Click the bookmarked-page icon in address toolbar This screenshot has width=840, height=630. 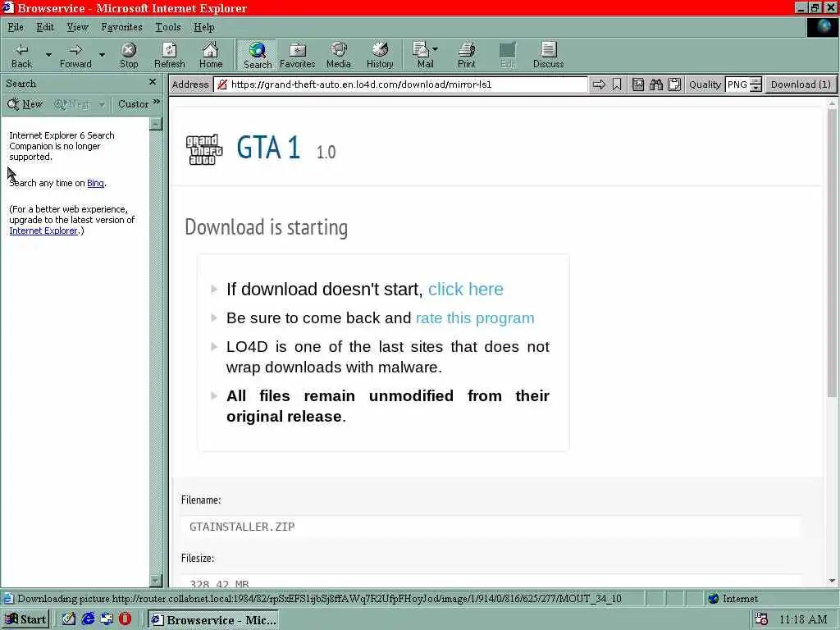638,84
